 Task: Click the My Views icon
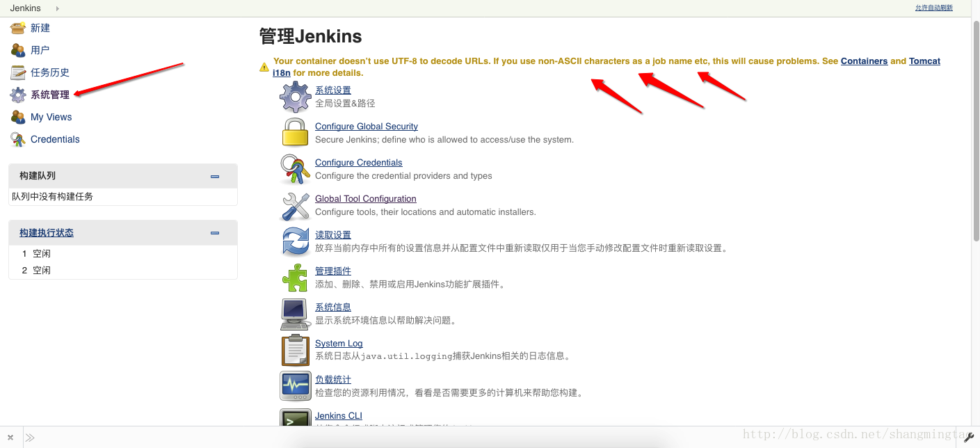pos(18,117)
